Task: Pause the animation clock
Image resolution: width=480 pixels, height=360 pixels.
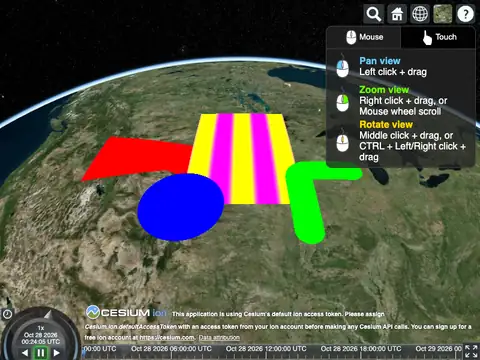Action: tap(41, 353)
